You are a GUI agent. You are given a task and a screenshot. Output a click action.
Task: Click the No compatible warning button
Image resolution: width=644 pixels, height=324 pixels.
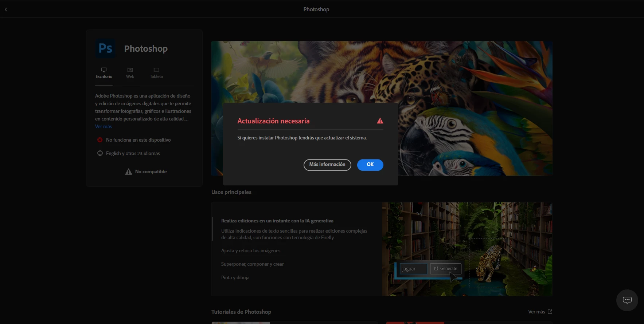click(146, 171)
